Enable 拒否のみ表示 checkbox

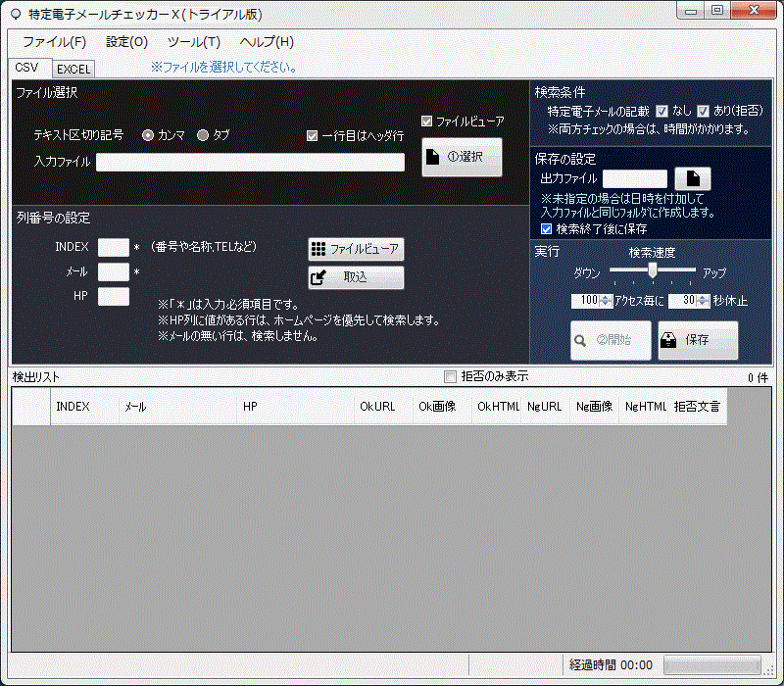(450, 376)
